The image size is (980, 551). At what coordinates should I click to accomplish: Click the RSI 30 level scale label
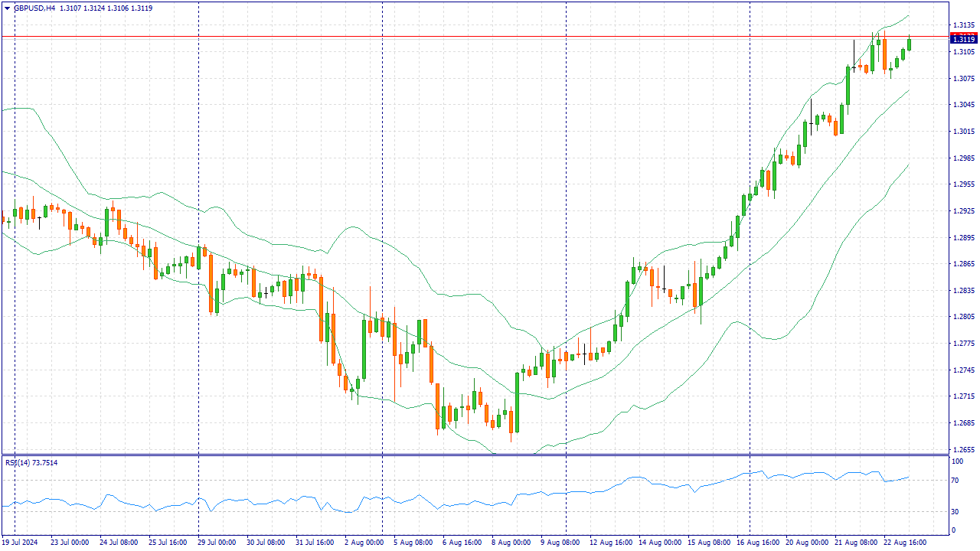(x=955, y=511)
